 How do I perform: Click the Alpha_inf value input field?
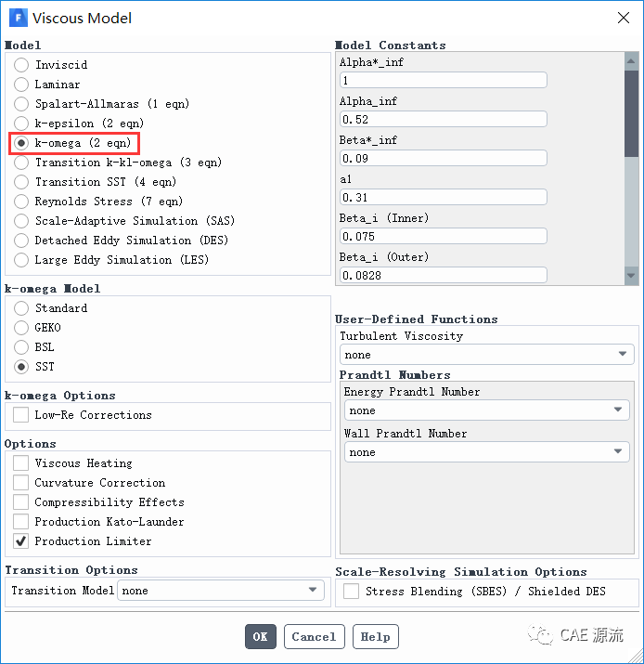[x=443, y=120]
